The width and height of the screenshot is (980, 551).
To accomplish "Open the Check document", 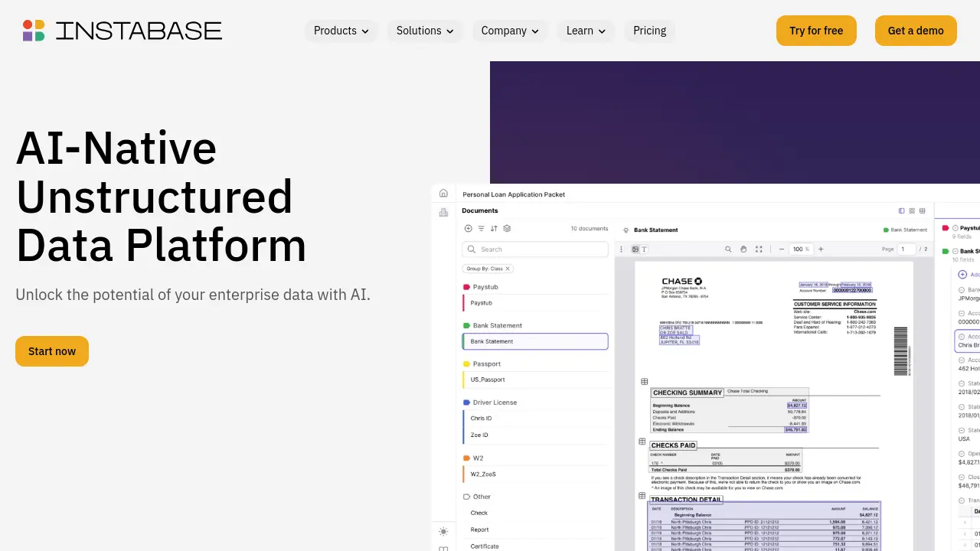I will click(535, 513).
